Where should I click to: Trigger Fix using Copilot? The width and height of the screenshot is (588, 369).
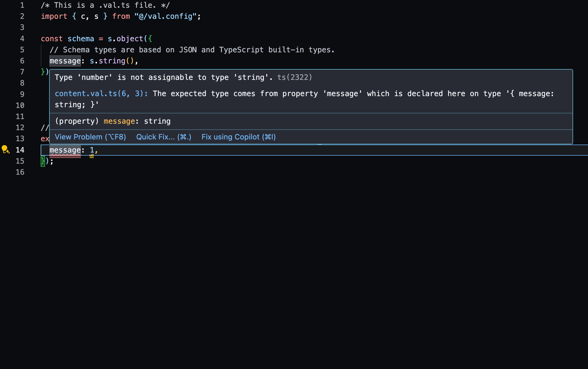[239, 137]
